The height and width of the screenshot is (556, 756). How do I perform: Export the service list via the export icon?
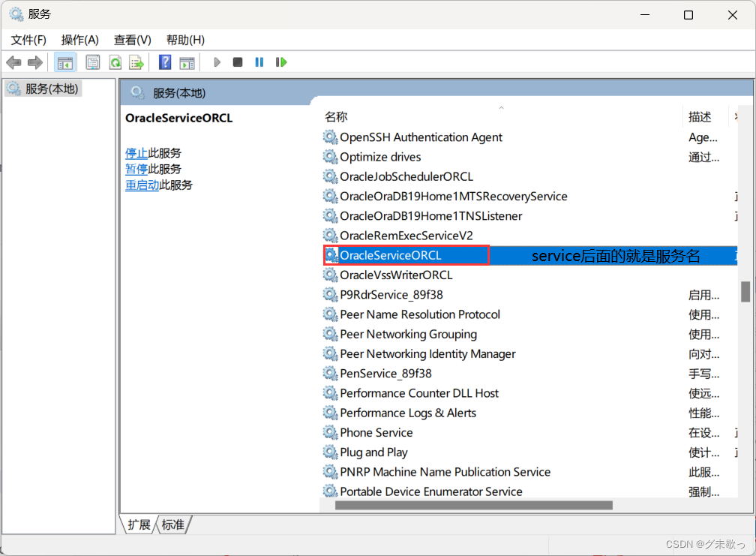tap(136, 62)
